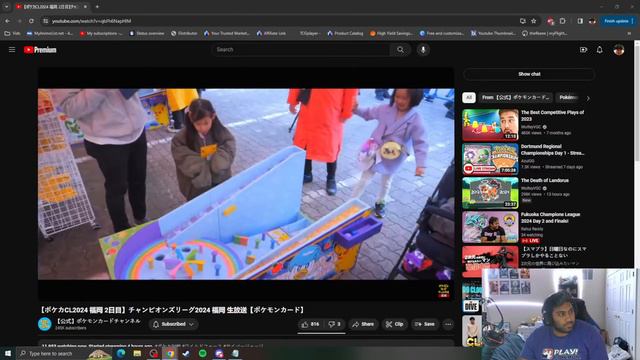Image resolution: width=640 pixels, height=360 pixels.
Task: Click the Share button
Action: point(363,324)
